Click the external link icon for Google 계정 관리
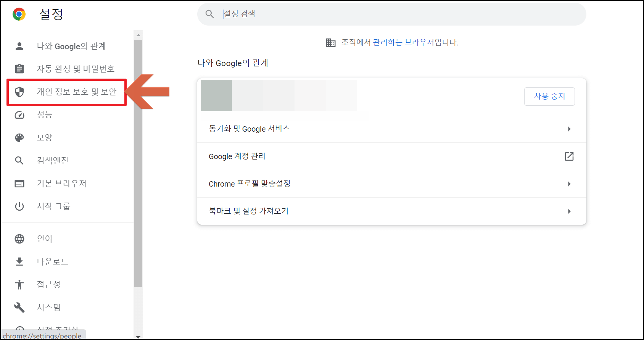This screenshot has height=340, width=644. pos(569,156)
